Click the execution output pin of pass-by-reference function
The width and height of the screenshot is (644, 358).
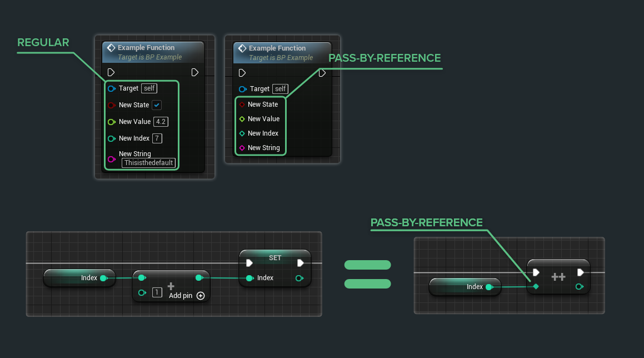[322, 72]
